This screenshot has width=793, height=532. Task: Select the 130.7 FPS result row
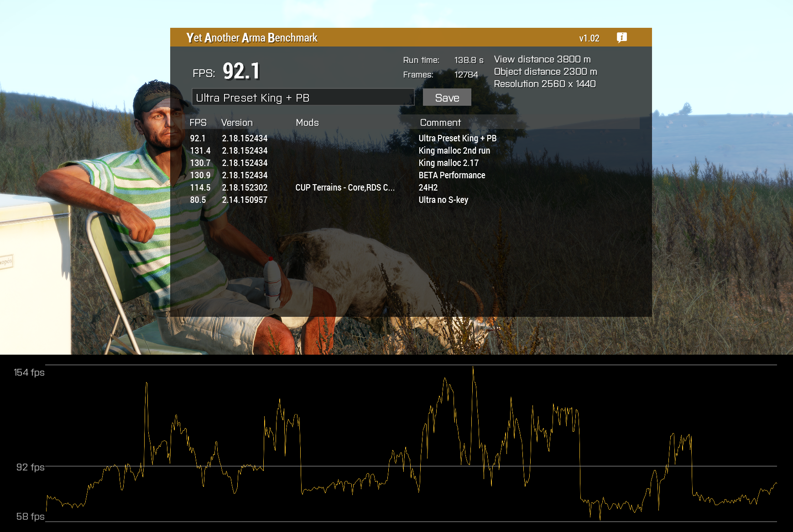click(411, 163)
